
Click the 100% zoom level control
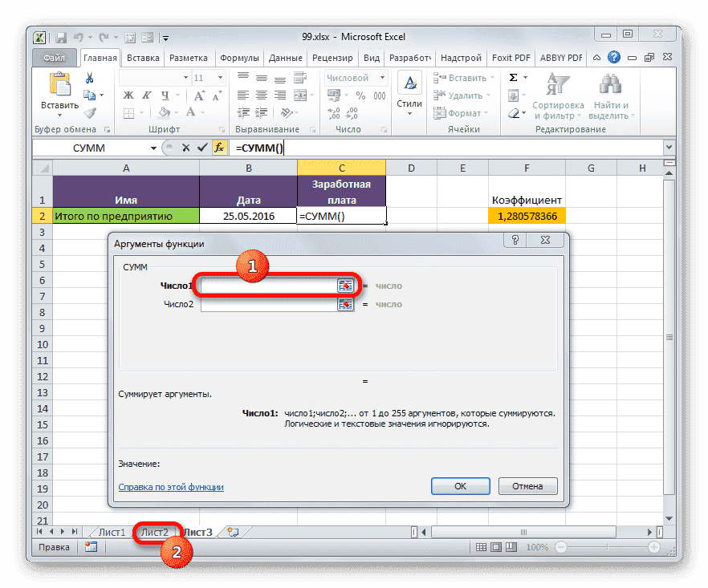[x=537, y=546]
